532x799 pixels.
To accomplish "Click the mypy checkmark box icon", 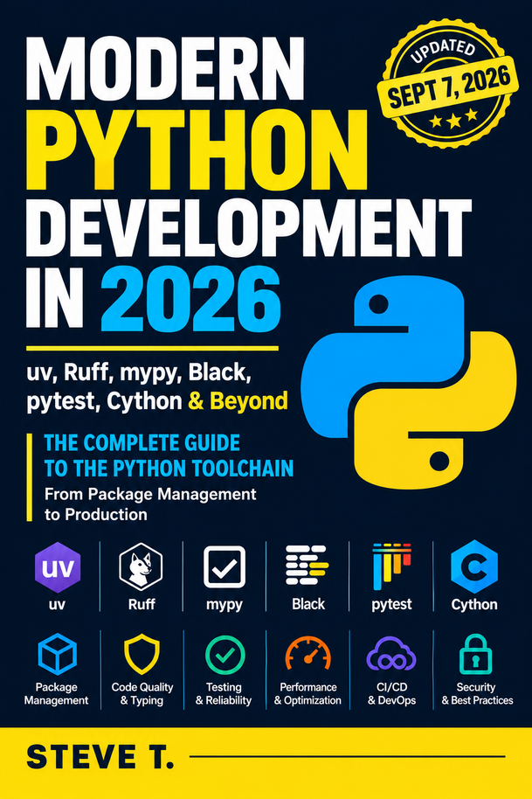I will pyautogui.click(x=225, y=567).
